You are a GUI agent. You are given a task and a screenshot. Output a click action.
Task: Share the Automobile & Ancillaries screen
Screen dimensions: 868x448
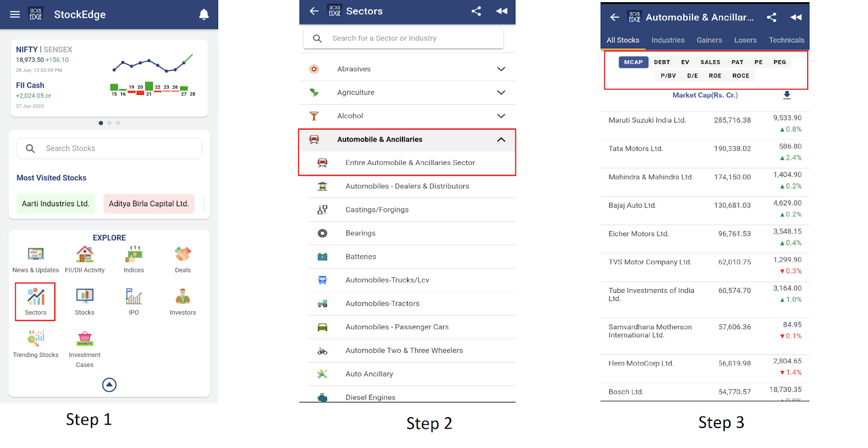tap(771, 17)
